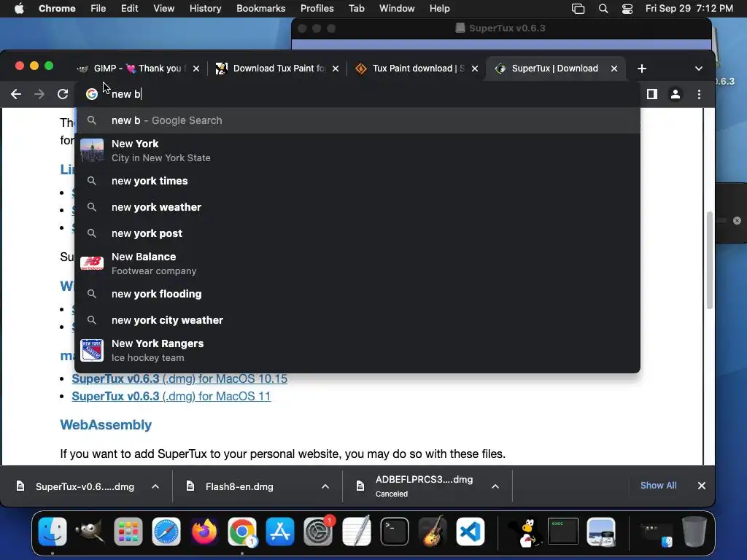The image size is (747, 560).
Task: Select 'new york weather' suggestion
Action: pos(357,207)
